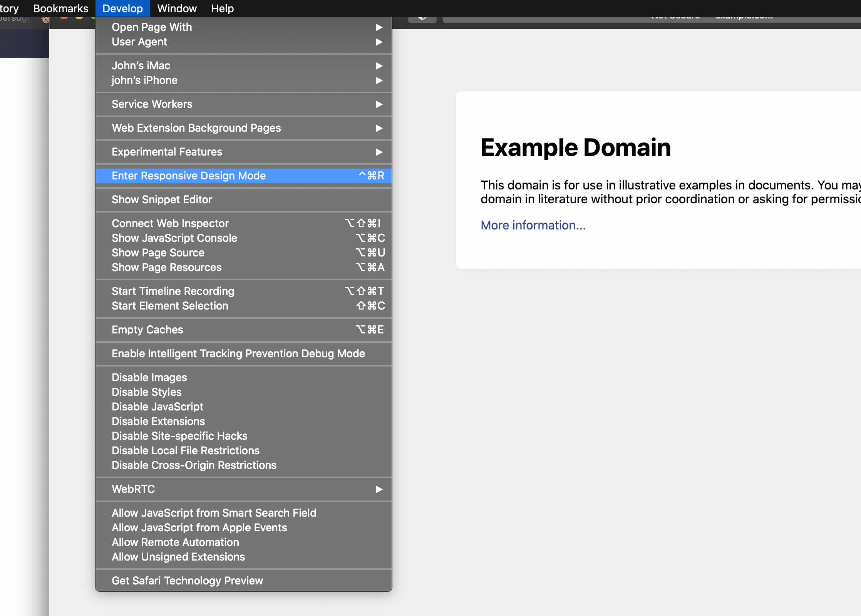This screenshot has height=616, width=861.
Task: Click 'Get Safari Technology Preview'
Action: pos(188,580)
